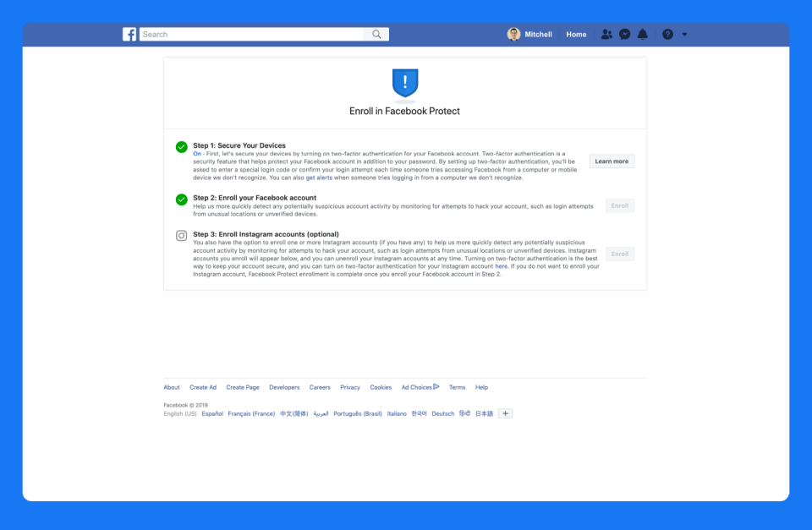Show more languages with plus button
Image resolution: width=812 pixels, height=530 pixels.
pos(505,413)
